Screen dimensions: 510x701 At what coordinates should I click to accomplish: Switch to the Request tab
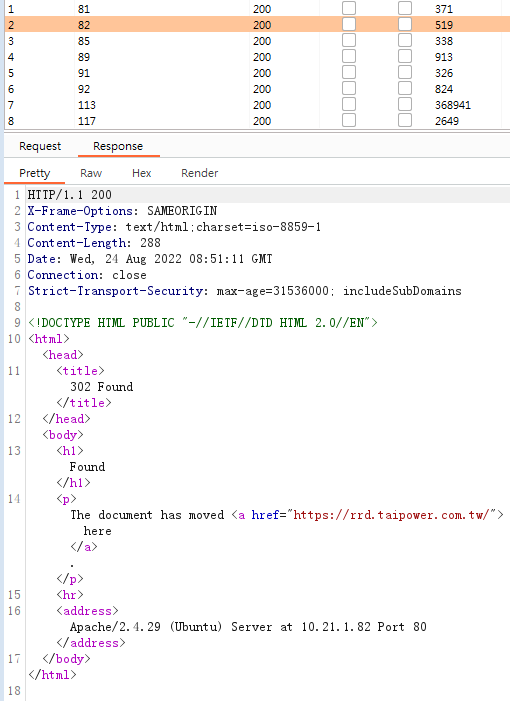point(40,146)
